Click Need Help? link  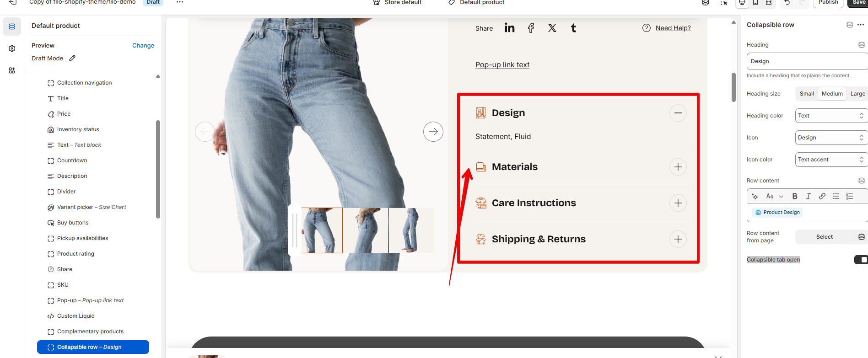673,28
